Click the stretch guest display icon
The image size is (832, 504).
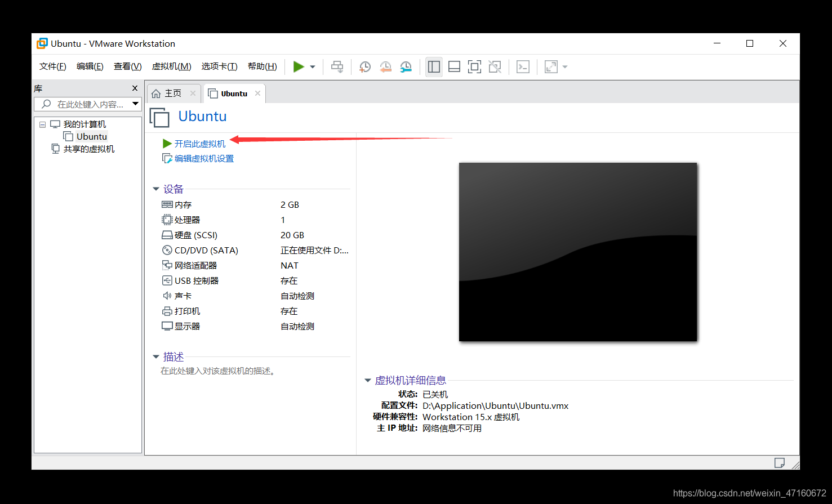[551, 67]
